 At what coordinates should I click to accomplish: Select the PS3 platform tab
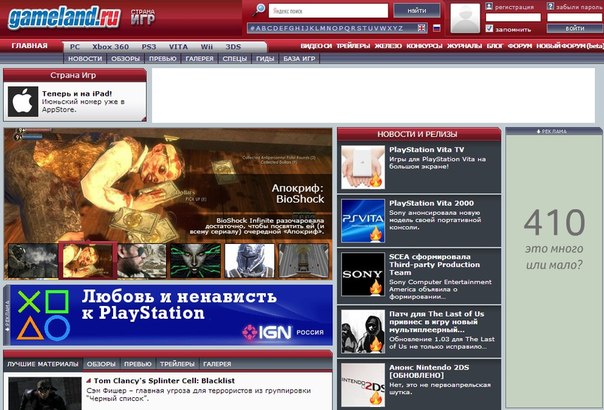(149, 47)
